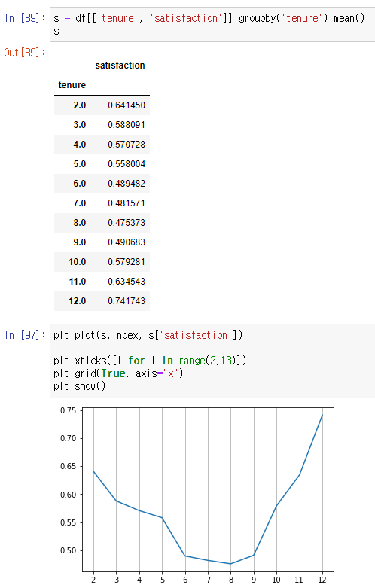
Task: Click the tenure index header
Action: [x=72, y=85]
